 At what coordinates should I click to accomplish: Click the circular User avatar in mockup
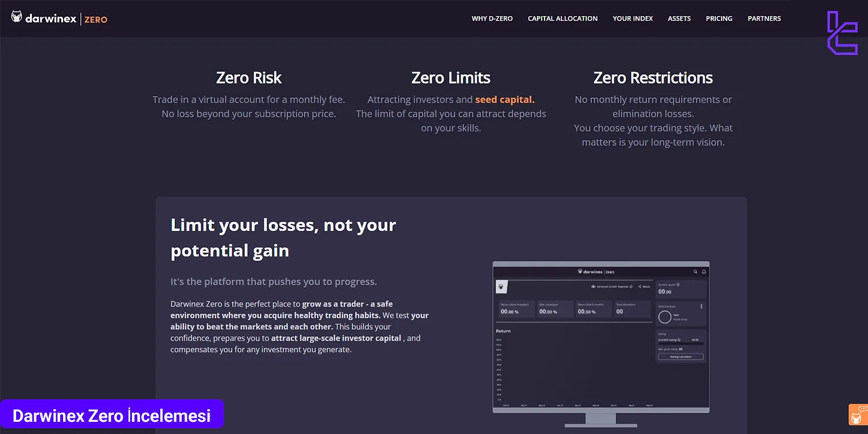(x=665, y=317)
